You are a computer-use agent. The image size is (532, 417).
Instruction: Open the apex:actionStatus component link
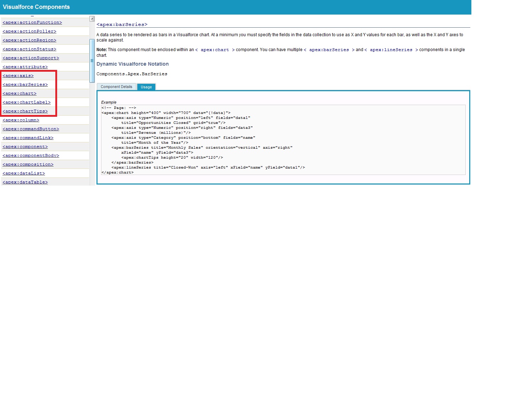tap(29, 49)
